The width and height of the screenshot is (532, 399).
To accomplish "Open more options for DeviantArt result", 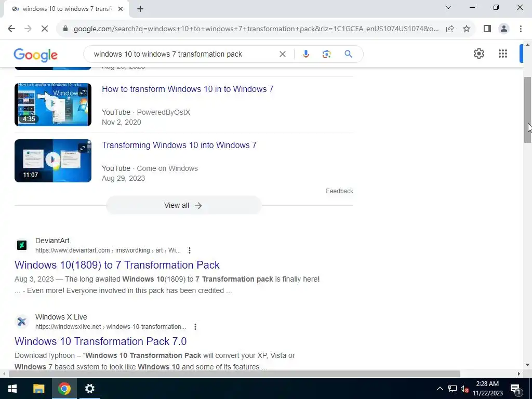I will point(189,250).
